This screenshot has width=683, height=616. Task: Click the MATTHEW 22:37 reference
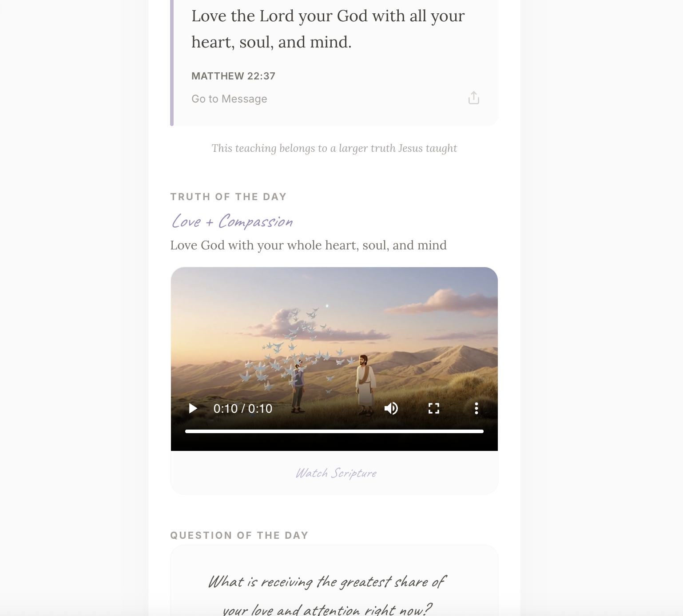click(234, 76)
